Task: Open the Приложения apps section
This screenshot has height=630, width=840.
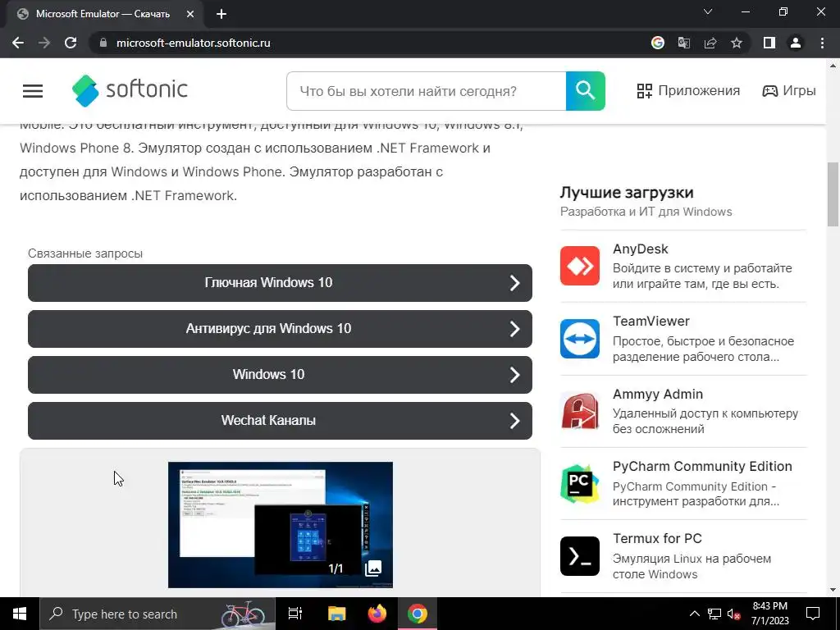Action: 688,90
